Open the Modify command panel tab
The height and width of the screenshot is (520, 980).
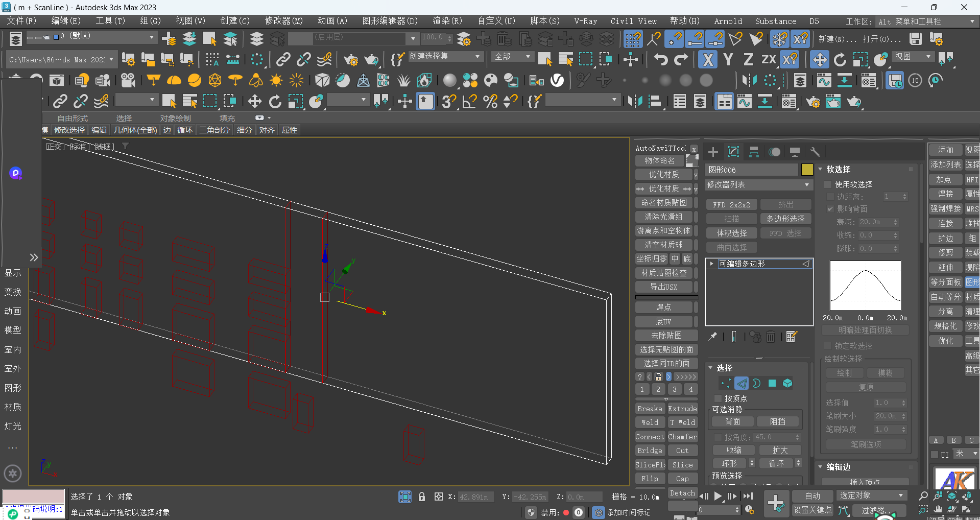click(x=733, y=152)
